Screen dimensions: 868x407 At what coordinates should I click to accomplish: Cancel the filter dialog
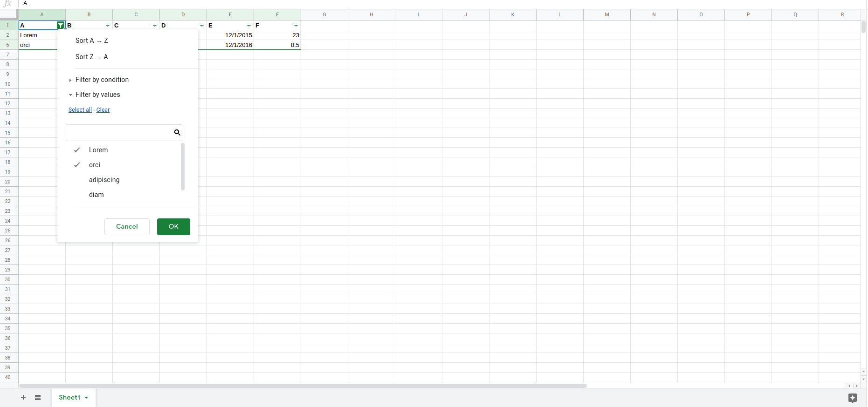click(127, 227)
